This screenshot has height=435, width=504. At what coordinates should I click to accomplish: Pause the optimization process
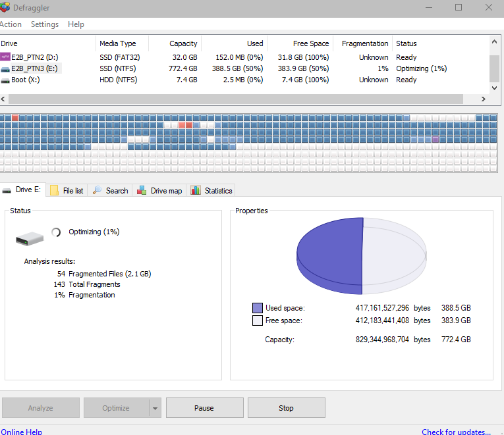point(204,408)
